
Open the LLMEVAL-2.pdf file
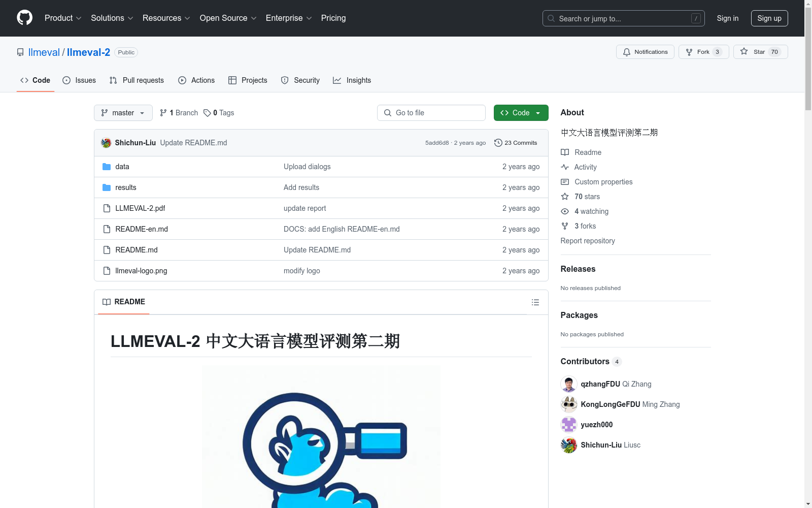click(x=140, y=208)
